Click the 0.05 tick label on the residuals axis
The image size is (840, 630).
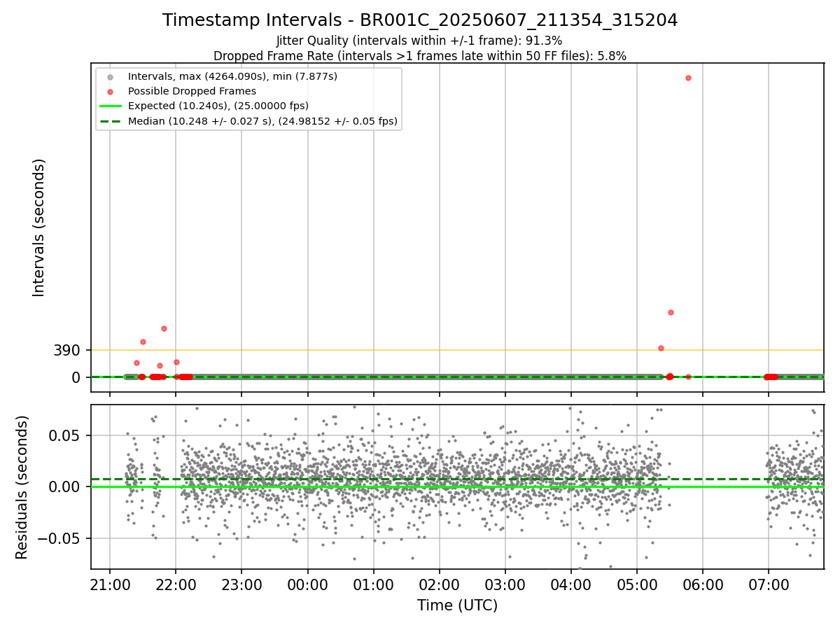[64, 435]
